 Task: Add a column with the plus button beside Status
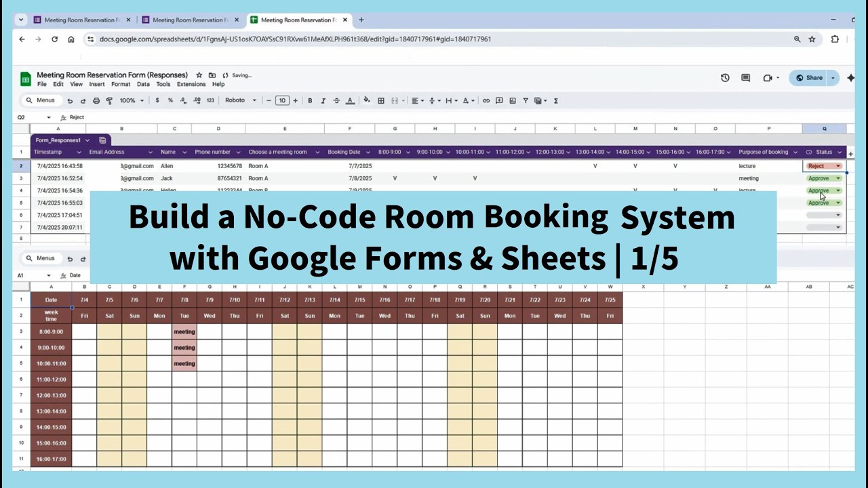point(851,154)
